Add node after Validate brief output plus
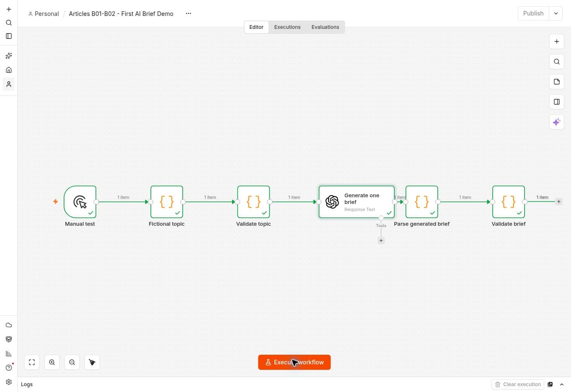Screen dimensions: 571x392 [558, 201]
